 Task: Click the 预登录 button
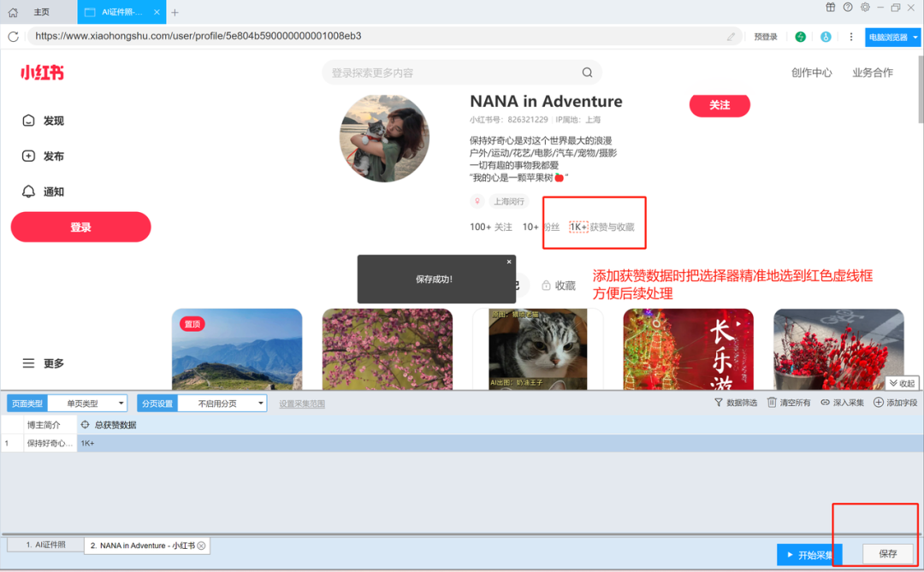click(766, 37)
